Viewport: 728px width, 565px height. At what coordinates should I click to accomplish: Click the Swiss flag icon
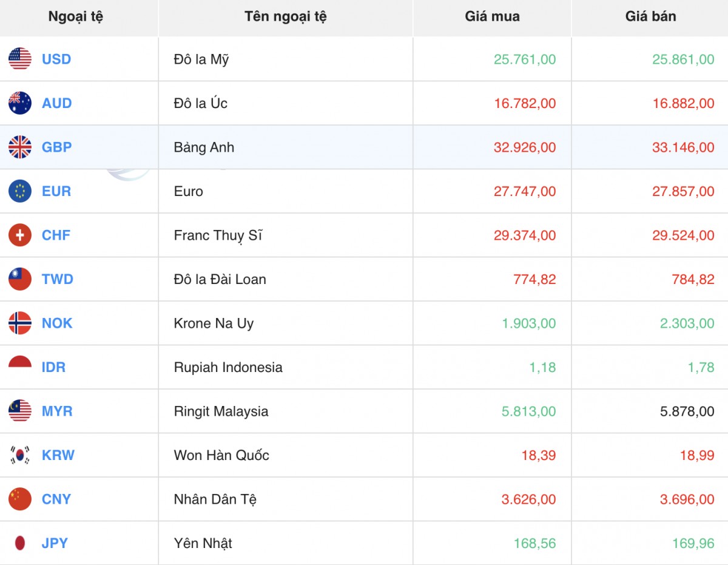tap(20, 235)
